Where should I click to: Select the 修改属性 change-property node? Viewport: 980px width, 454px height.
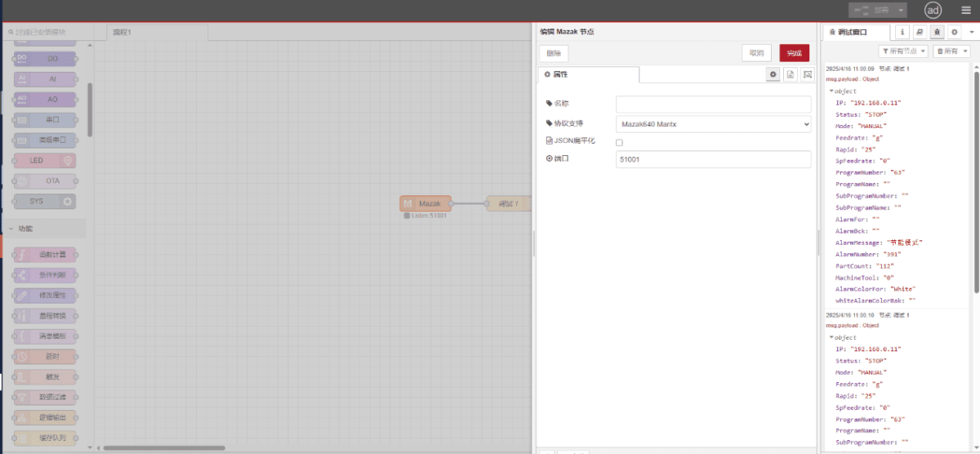[45, 296]
